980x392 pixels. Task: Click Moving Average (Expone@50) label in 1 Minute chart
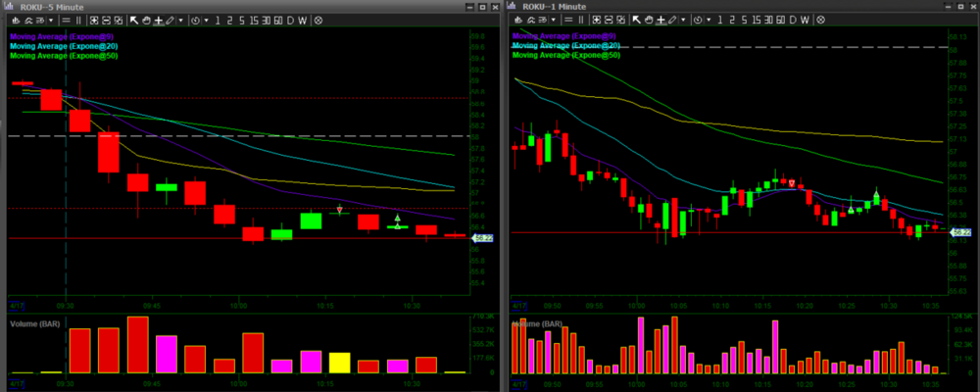click(566, 56)
